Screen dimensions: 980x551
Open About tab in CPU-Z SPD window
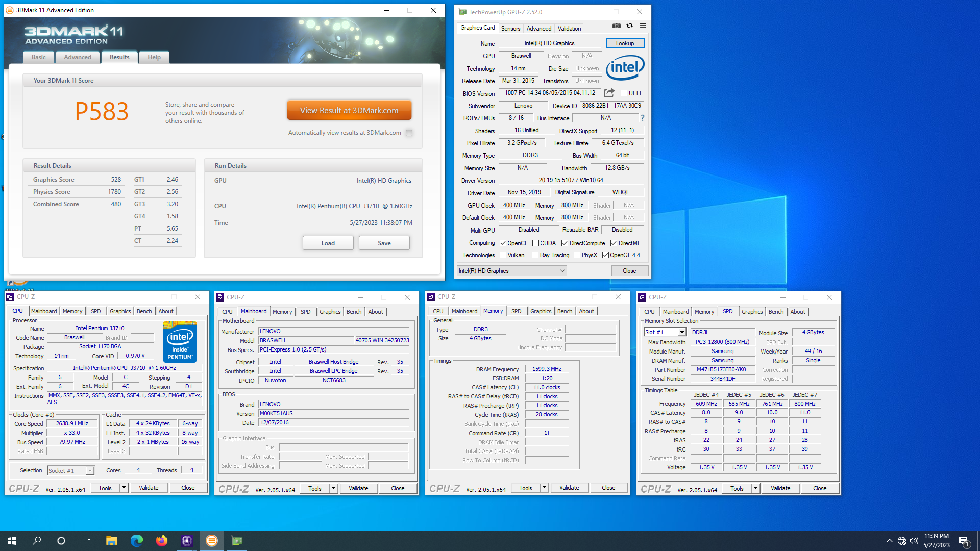(798, 312)
